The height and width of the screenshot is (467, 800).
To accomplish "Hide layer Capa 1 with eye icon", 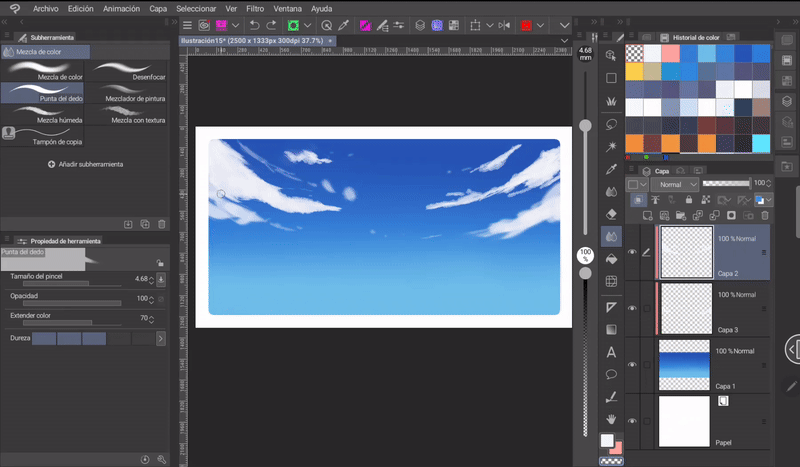I will [x=632, y=364].
